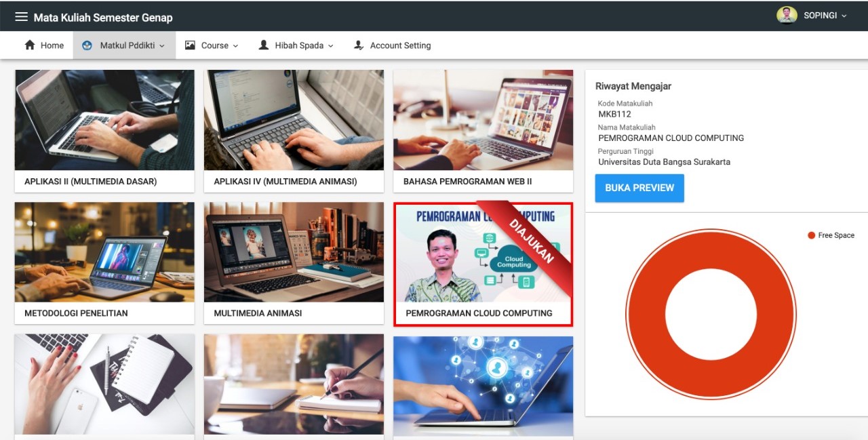
Task: Open the Account Setting menu item
Action: (x=400, y=45)
